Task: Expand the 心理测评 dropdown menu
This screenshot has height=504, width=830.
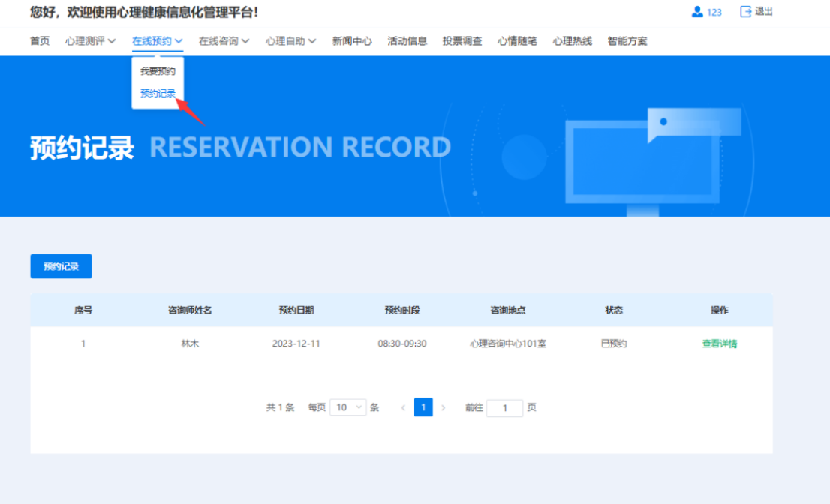Action: click(x=90, y=41)
